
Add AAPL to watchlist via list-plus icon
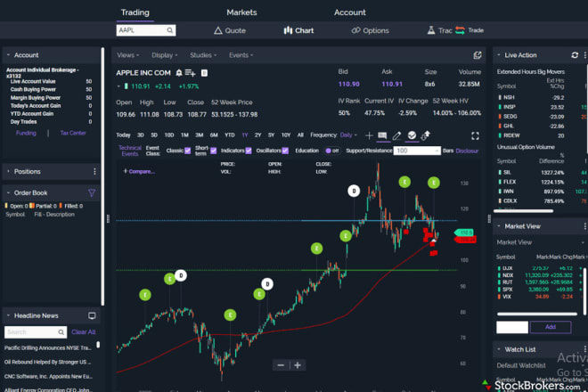pyautogui.click(x=190, y=73)
